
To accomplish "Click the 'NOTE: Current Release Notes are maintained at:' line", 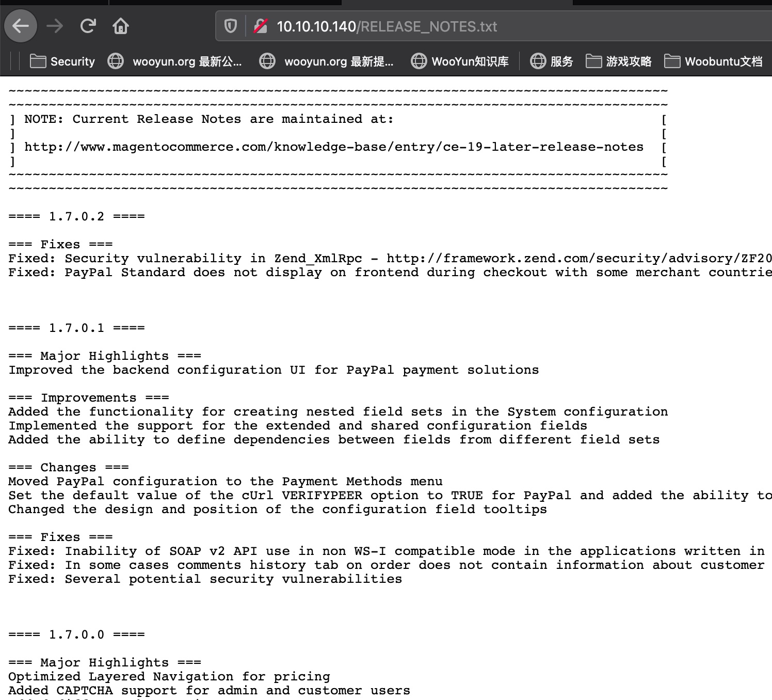I will (x=209, y=119).
